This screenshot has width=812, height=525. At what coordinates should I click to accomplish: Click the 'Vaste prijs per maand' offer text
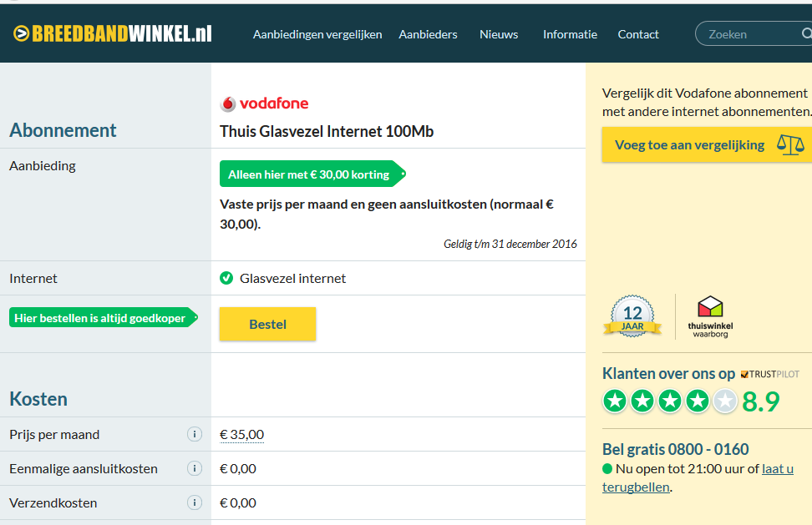tap(387, 215)
